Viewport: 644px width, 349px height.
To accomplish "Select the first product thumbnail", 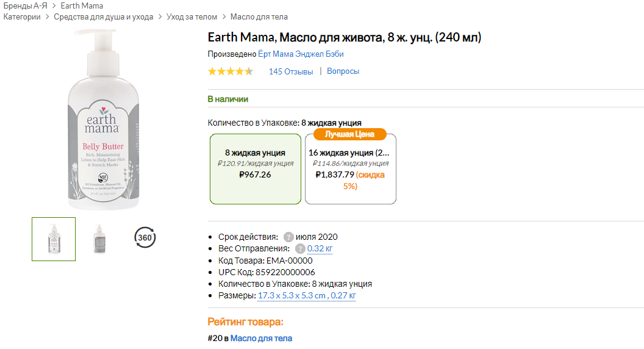I will (54, 239).
